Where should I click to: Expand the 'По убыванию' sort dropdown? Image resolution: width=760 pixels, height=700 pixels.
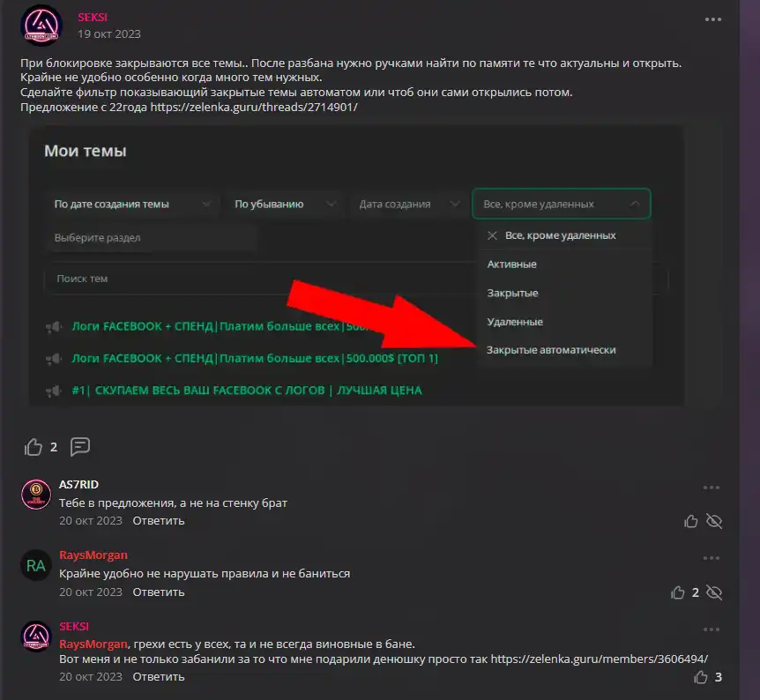click(284, 204)
